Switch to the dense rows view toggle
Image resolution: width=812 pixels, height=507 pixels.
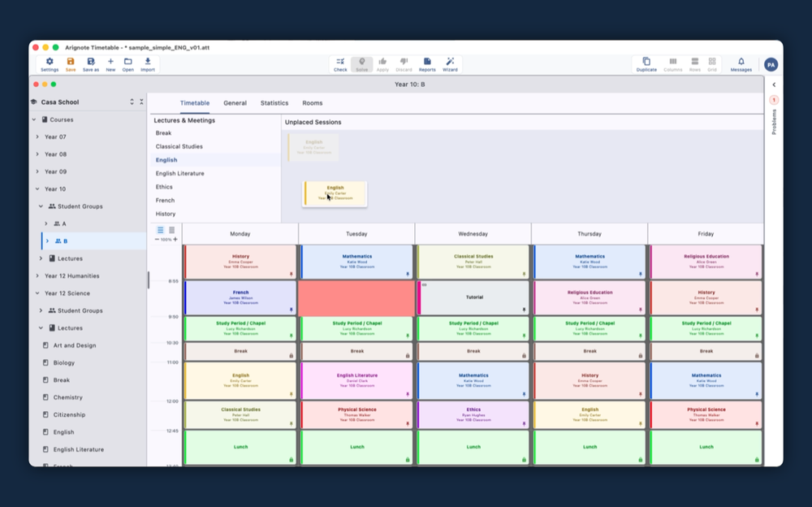tap(172, 230)
